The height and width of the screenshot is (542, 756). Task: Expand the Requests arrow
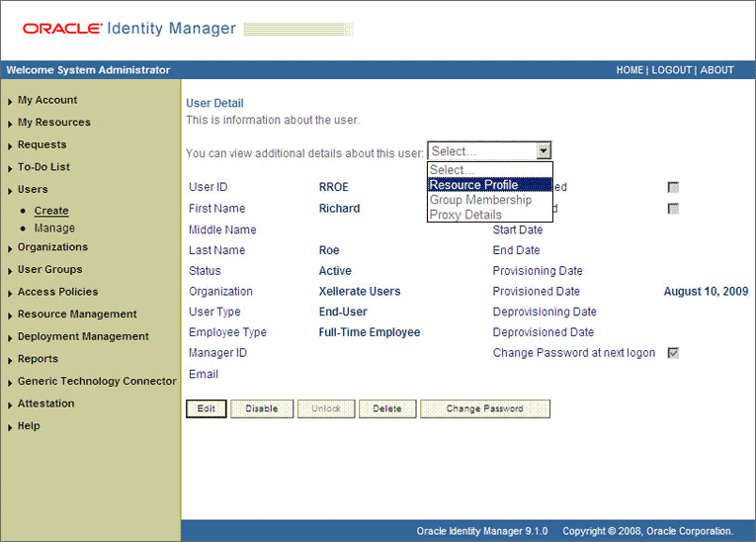click(x=10, y=145)
